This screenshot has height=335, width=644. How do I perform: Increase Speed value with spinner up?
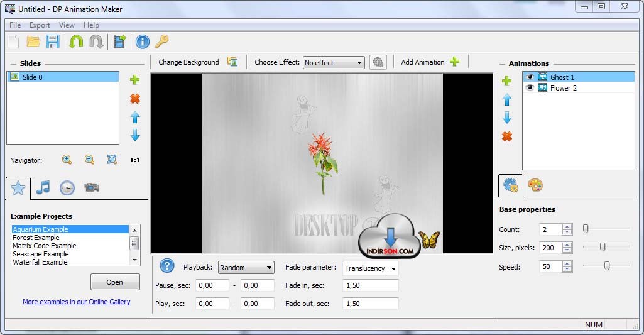567,264
